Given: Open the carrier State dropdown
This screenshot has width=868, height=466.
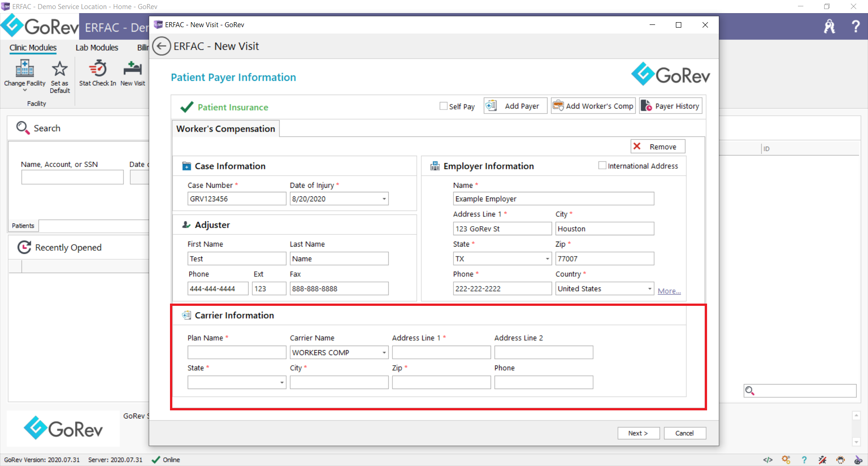Looking at the screenshot, I should (x=282, y=382).
